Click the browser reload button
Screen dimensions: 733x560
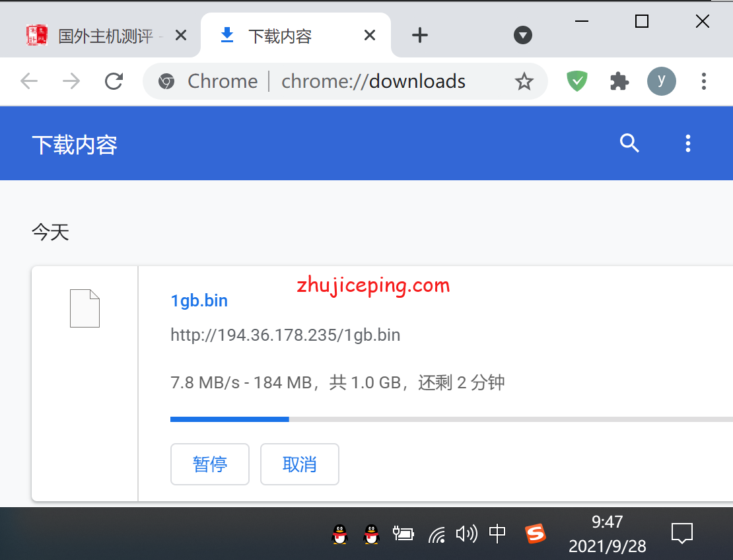pos(114,81)
